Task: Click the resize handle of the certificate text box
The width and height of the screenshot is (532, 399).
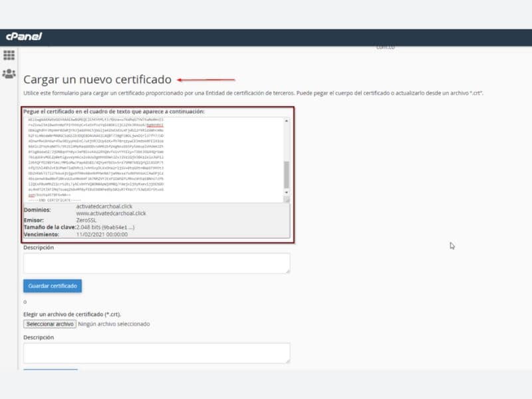Action: (287, 199)
